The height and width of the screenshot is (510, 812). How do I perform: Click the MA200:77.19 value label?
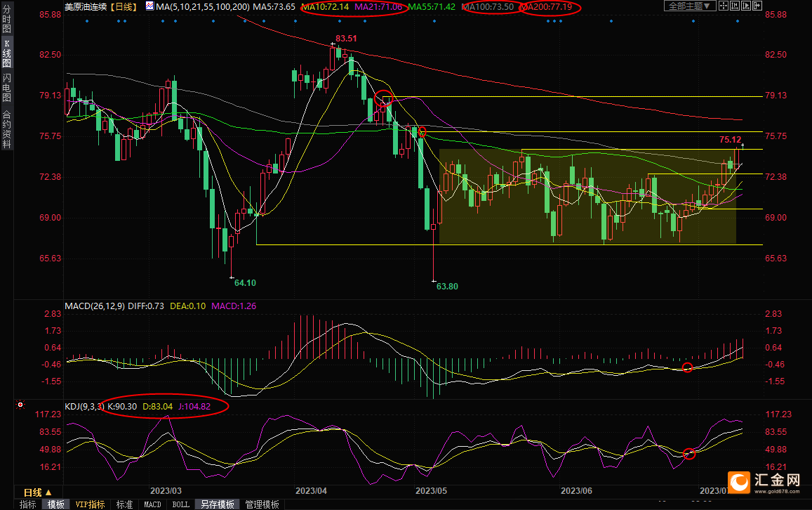coord(548,7)
